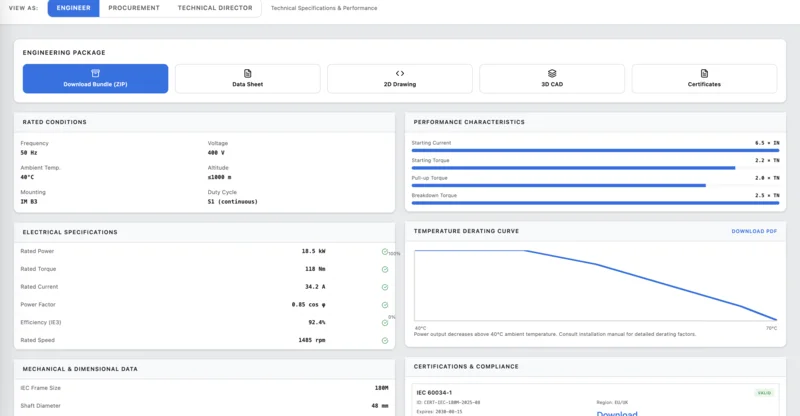Click the check icon beside Power Factor
The image size is (800, 416).
385,305
